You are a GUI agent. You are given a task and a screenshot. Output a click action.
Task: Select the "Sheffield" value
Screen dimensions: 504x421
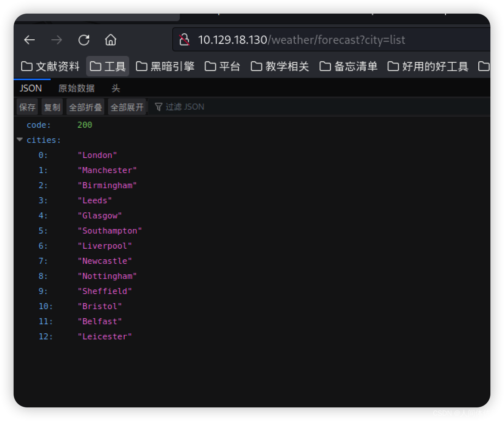coord(105,291)
